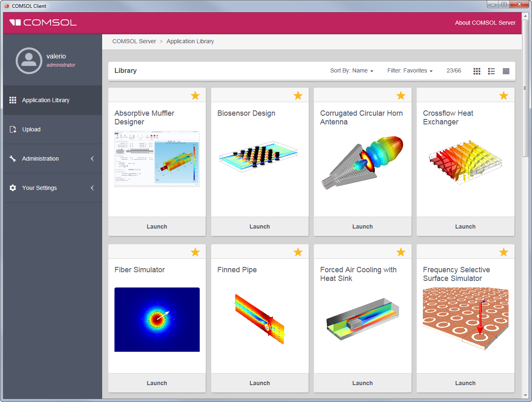
Task: Click the COMSOL Client title bar icon
Action: pyautogui.click(x=7, y=6)
